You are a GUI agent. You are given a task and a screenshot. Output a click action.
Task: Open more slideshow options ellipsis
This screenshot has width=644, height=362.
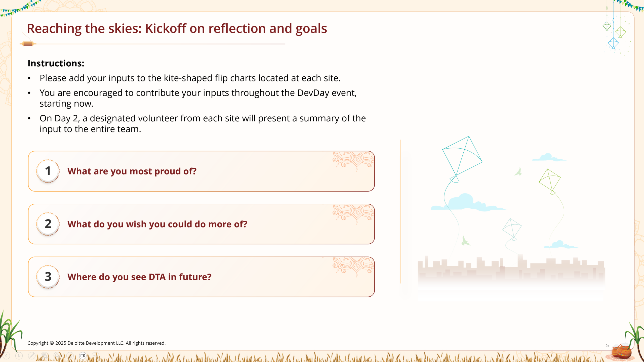pos(95,355)
